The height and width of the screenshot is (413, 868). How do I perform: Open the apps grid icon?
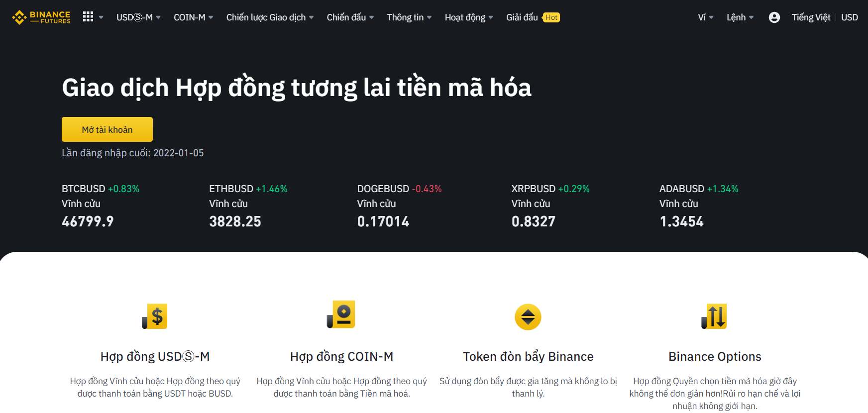(88, 17)
